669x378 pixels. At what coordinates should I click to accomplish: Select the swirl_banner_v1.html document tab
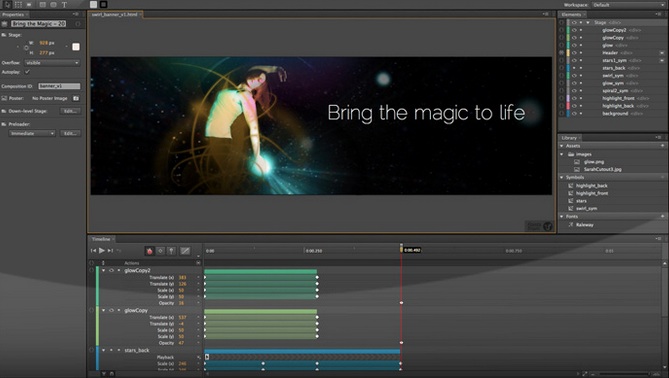pyautogui.click(x=115, y=15)
